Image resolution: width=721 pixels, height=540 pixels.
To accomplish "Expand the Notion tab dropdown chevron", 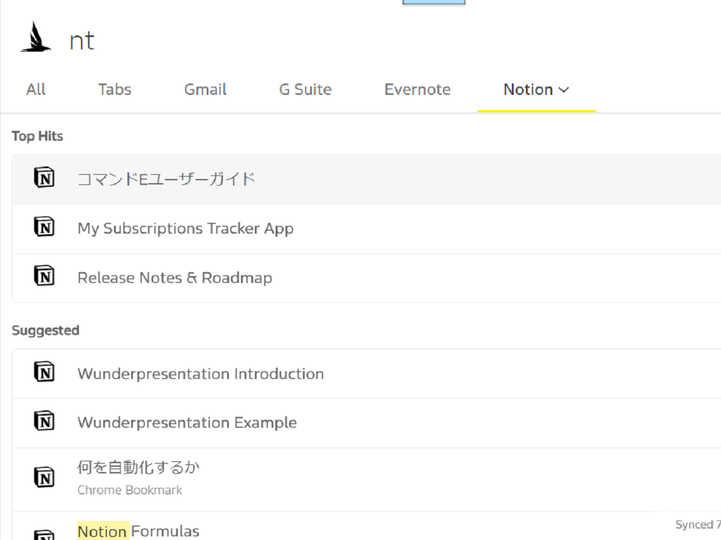I will click(x=564, y=90).
